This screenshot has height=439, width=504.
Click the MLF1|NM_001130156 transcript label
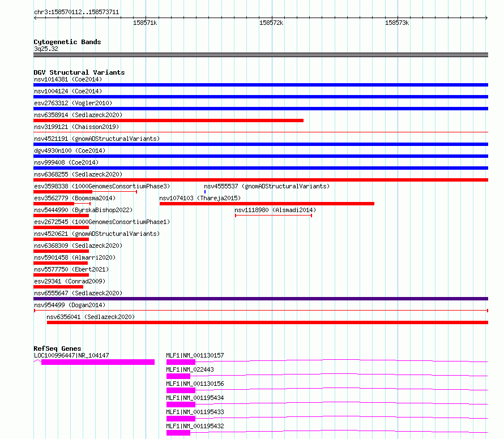(195, 384)
